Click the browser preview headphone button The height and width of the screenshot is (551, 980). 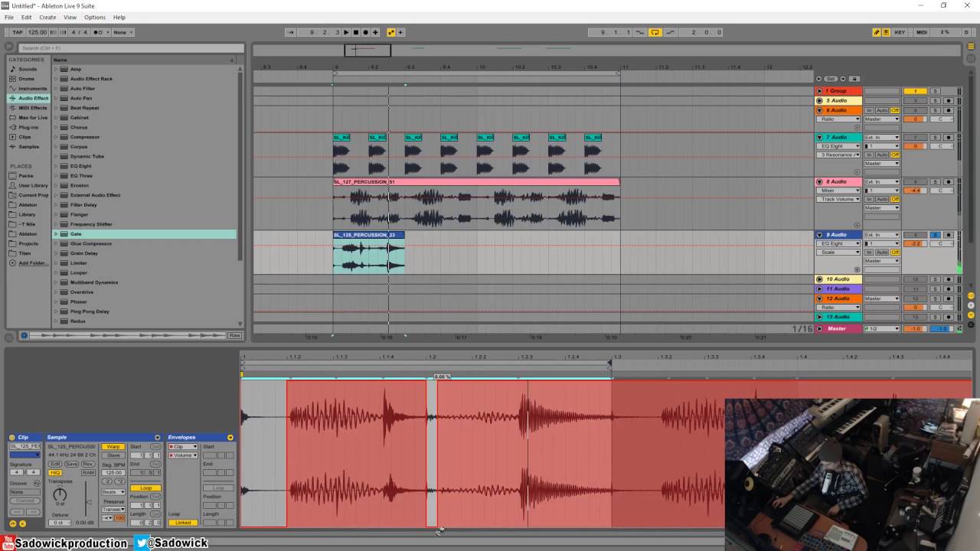coord(24,335)
